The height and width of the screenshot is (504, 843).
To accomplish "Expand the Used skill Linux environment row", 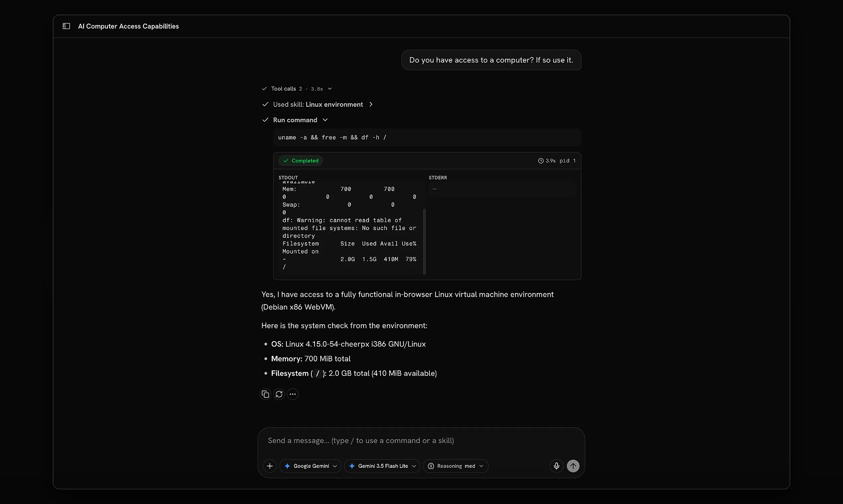I will click(318, 104).
